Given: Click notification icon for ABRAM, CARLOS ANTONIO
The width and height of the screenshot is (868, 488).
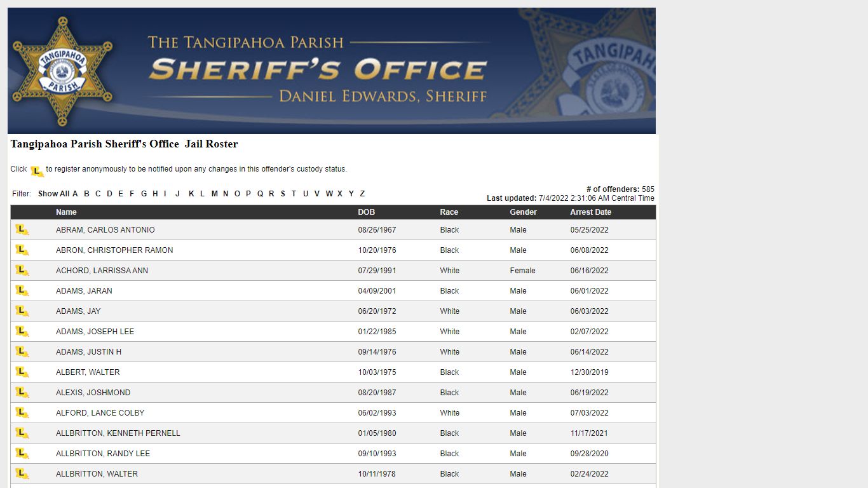Looking at the screenshot, I should (22, 230).
